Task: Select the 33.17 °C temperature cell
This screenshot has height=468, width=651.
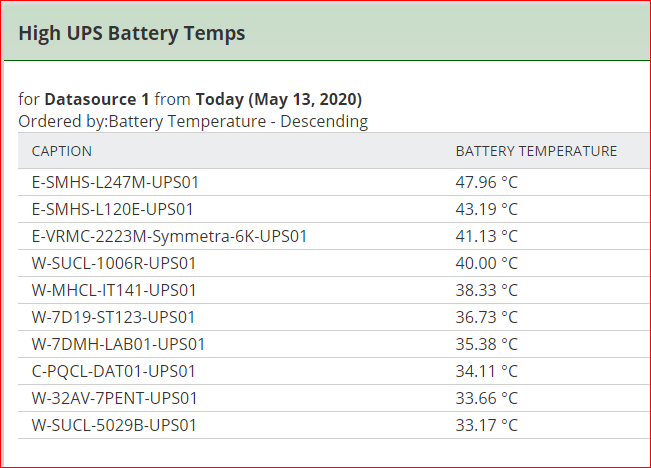Action: tap(486, 425)
